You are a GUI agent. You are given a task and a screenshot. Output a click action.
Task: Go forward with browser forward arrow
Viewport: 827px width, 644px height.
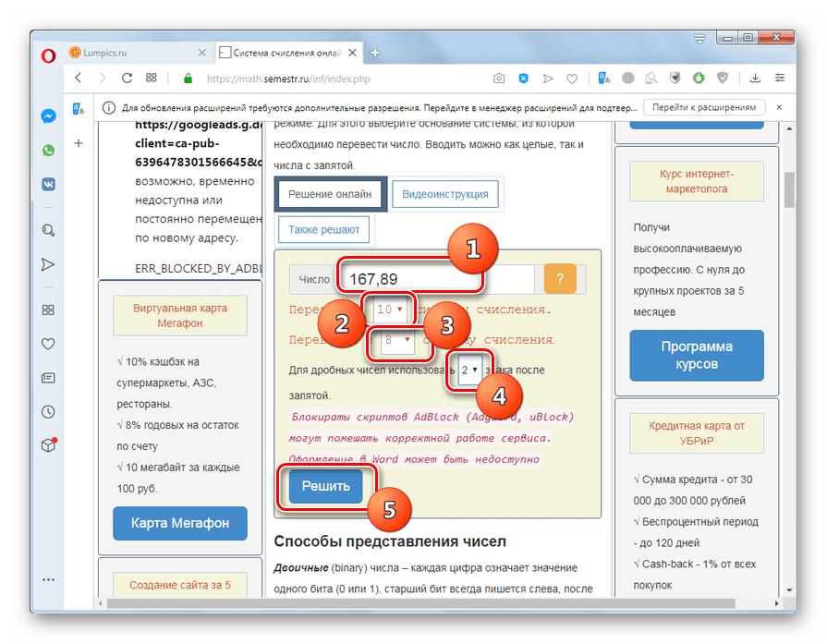click(103, 78)
